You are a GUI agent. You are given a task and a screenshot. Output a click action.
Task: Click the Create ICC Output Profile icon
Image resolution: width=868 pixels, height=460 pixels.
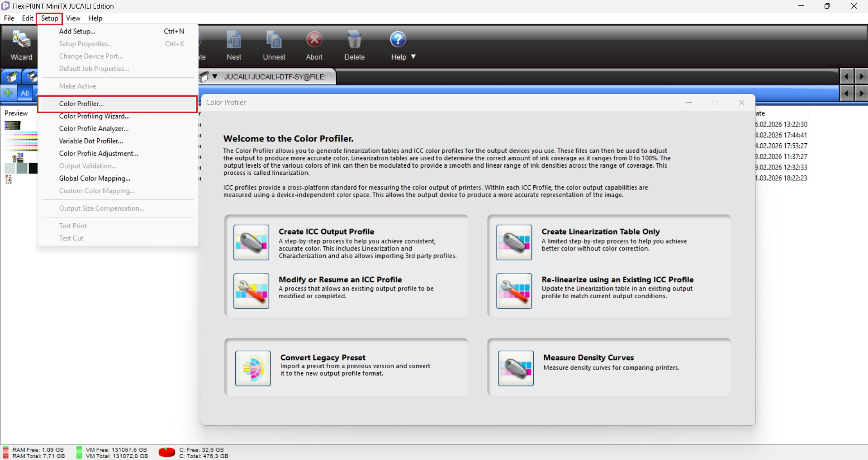click(x=251, y=242)
